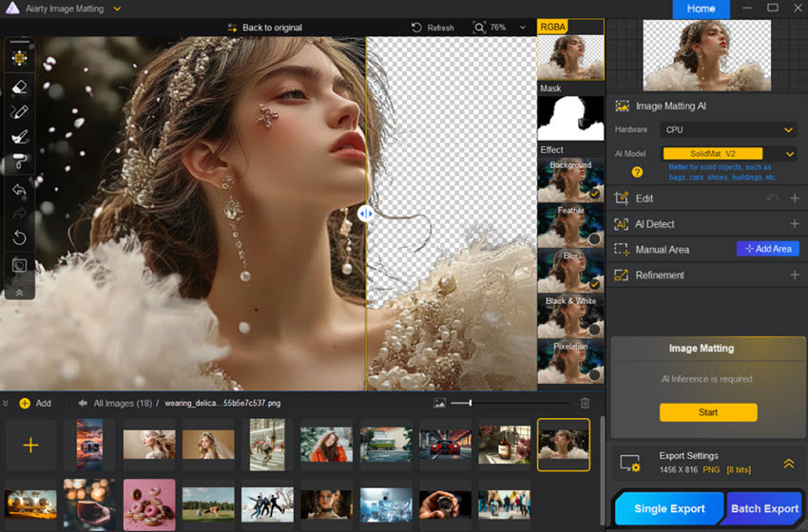The height and width of the screenshot is (532, 808).
Task: Click the reset circular arrow tool
Action: click(19, 237)
